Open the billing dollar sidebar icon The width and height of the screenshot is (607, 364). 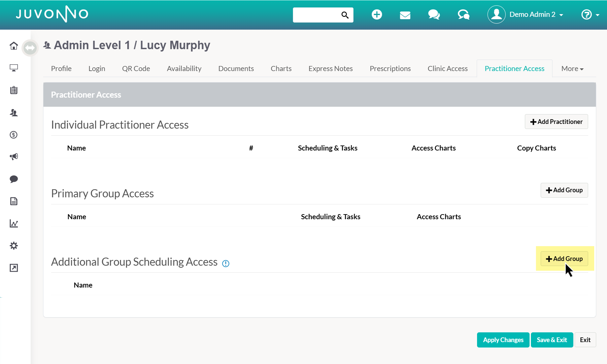point(14,135)
